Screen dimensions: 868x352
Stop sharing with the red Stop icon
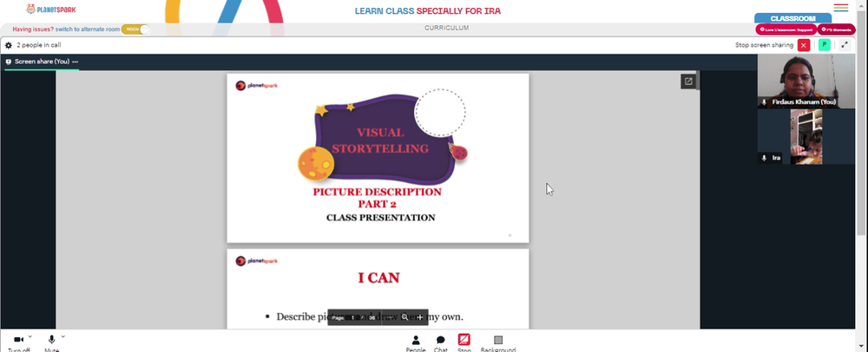pyautogui.click(x=464, y=341)
